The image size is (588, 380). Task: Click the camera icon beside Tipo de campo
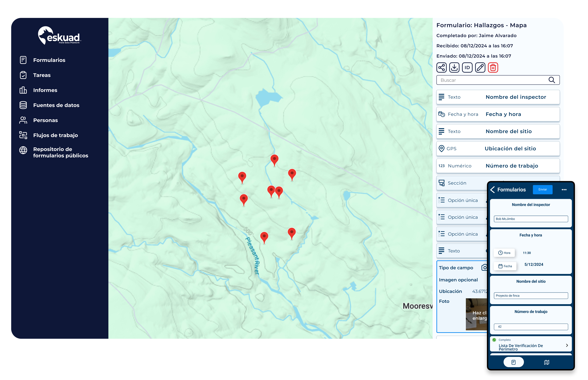point(484,267)
